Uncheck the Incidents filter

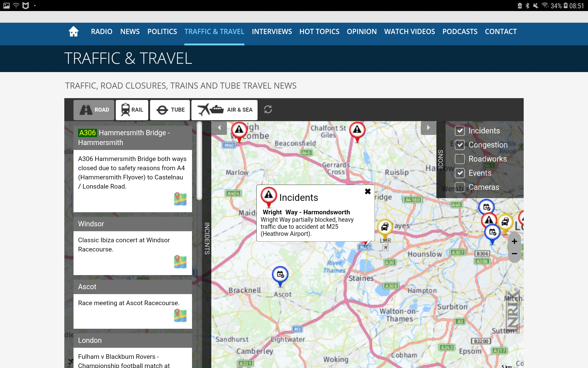(460, 131)
